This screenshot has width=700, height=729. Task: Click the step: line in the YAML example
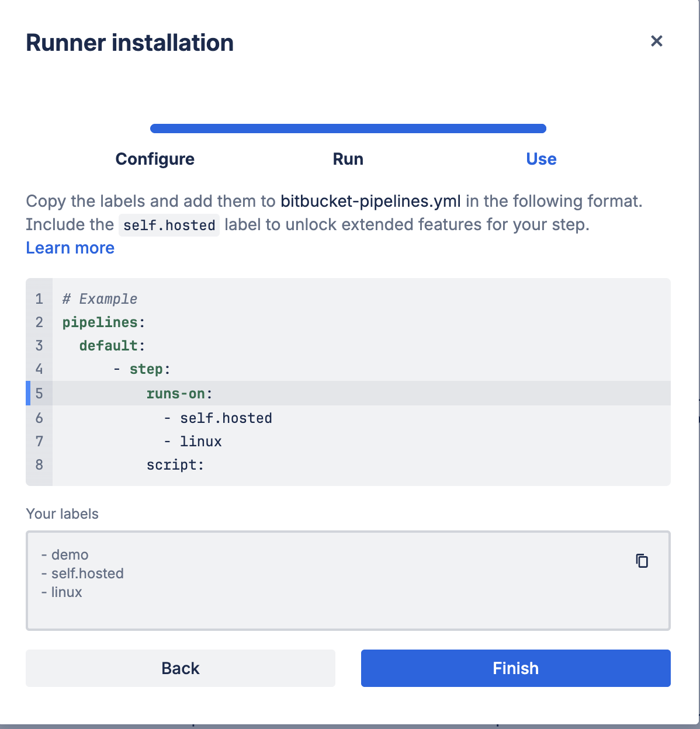(149, 369)
